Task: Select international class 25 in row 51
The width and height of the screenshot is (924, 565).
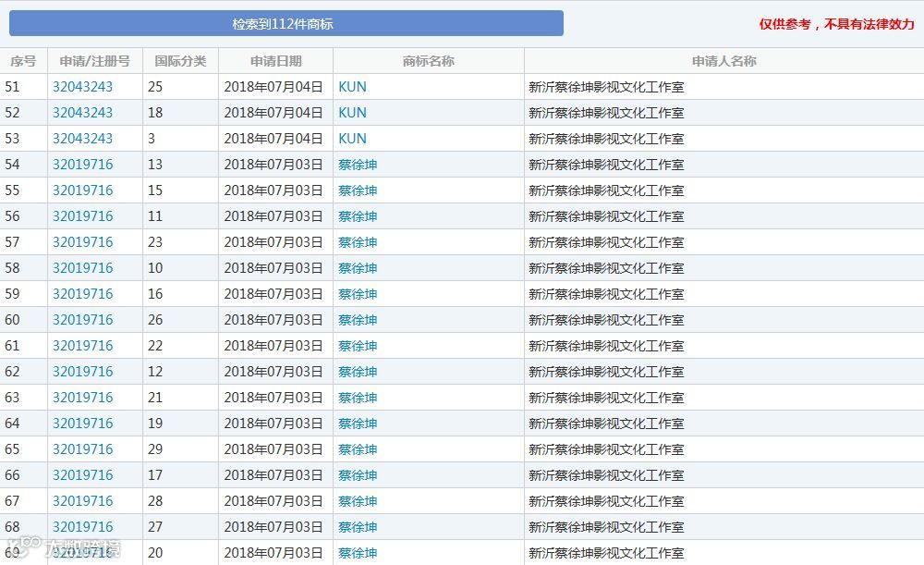Action: tap(155, 87)
